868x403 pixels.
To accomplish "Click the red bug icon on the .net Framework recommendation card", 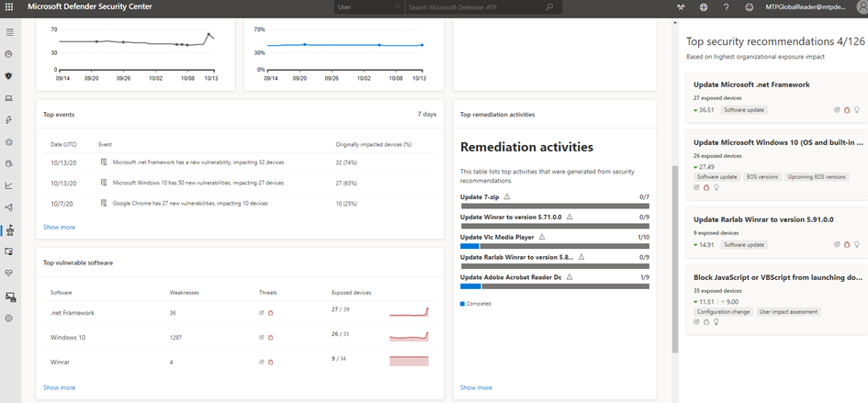I will click(846, 109).
